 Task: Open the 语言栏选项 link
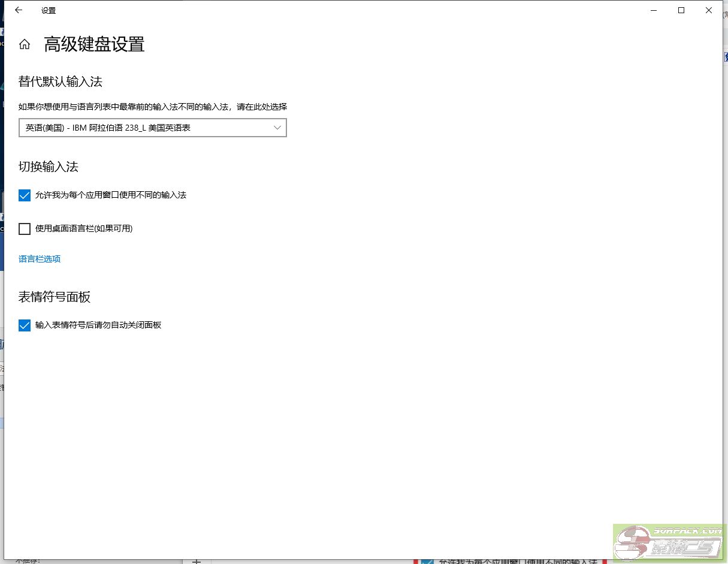40,259
